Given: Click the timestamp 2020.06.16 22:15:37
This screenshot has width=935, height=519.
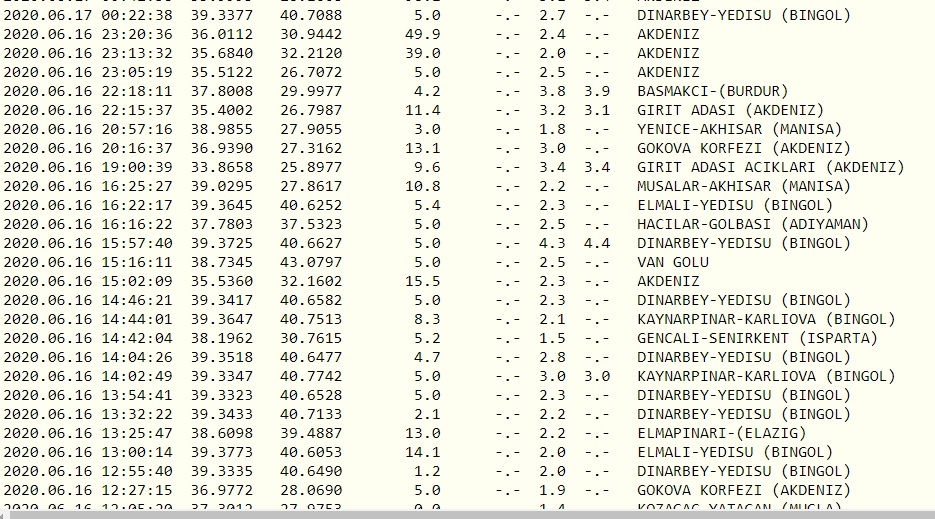Looking at the screenshot, I should tap(88, 110).
